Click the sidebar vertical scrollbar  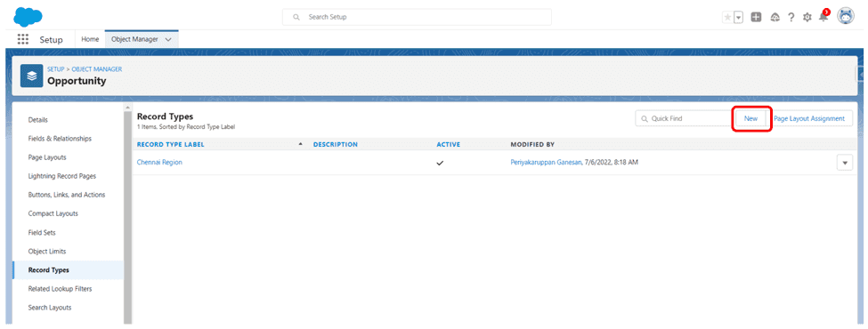click(x=128, y=216)
